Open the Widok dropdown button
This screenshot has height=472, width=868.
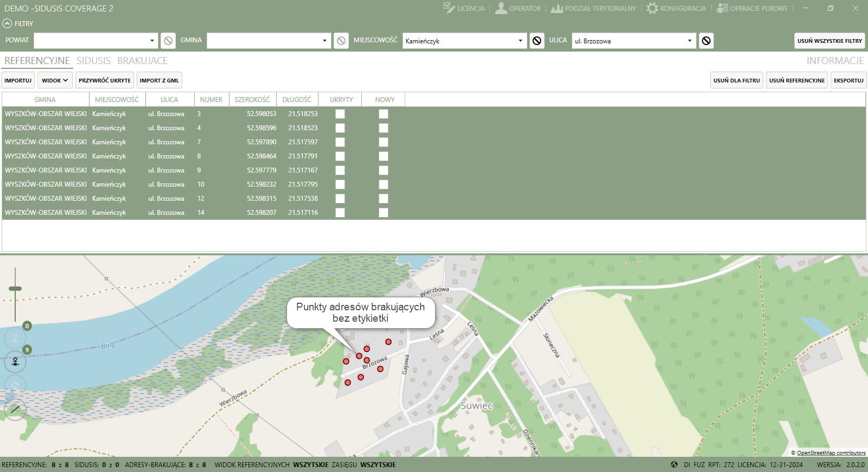55,80
